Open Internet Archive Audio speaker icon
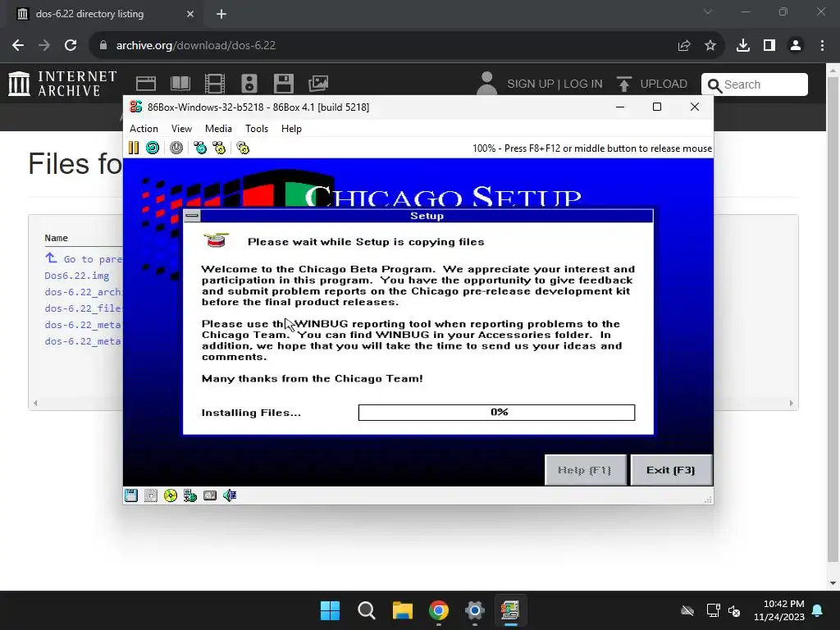The width and height of the screenshot is (840, 630). tap(249, 84)
